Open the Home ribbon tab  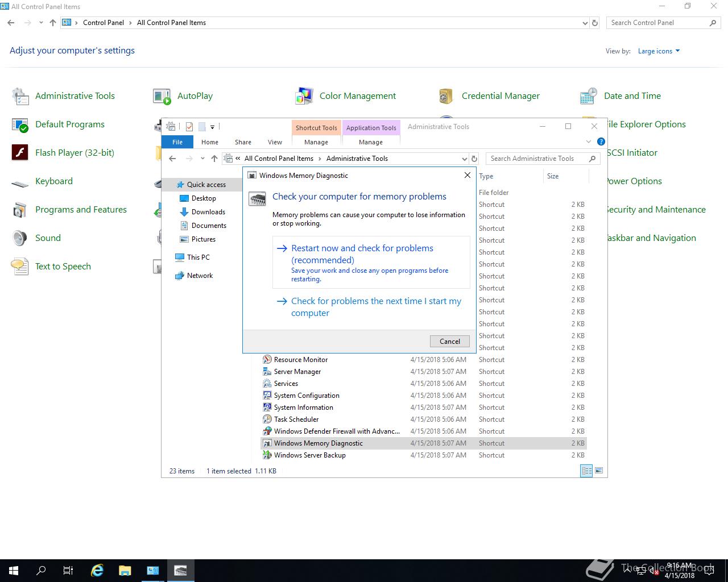210,142
